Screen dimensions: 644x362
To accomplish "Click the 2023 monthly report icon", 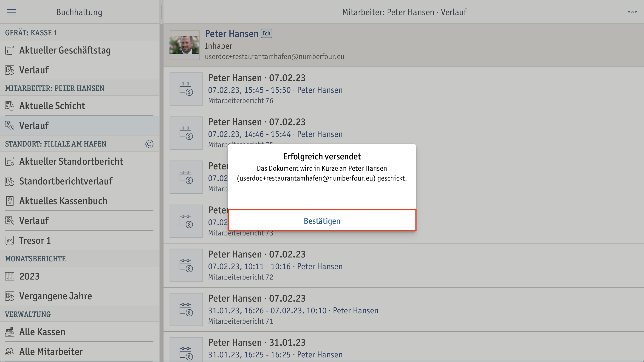I will (x=9, y=276).
